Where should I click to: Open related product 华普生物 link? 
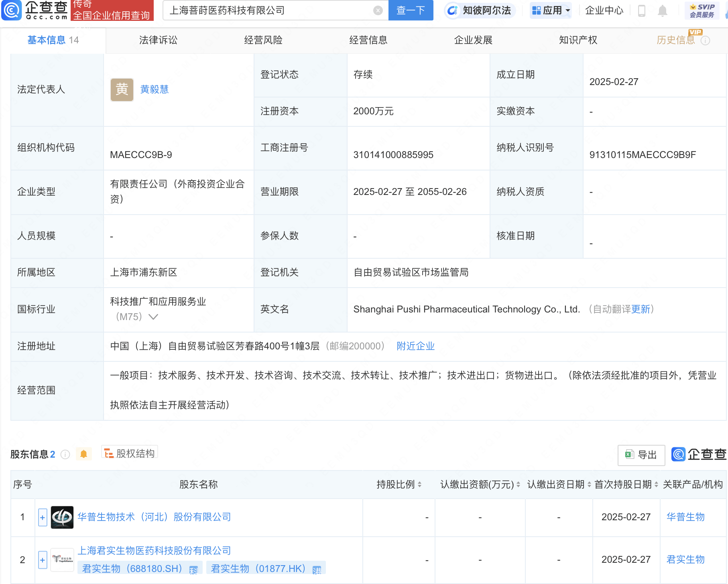pyautogui.click(x=685, y=517)
